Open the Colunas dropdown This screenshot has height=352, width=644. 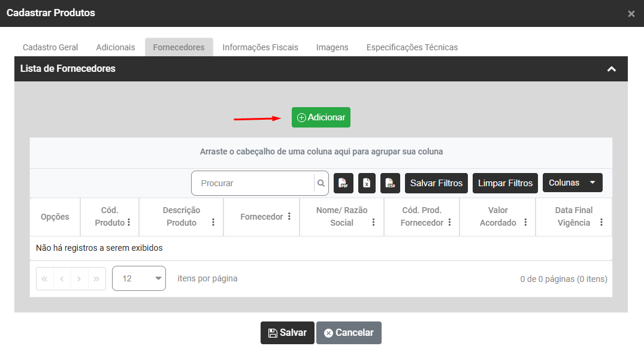tap(573, 183)
